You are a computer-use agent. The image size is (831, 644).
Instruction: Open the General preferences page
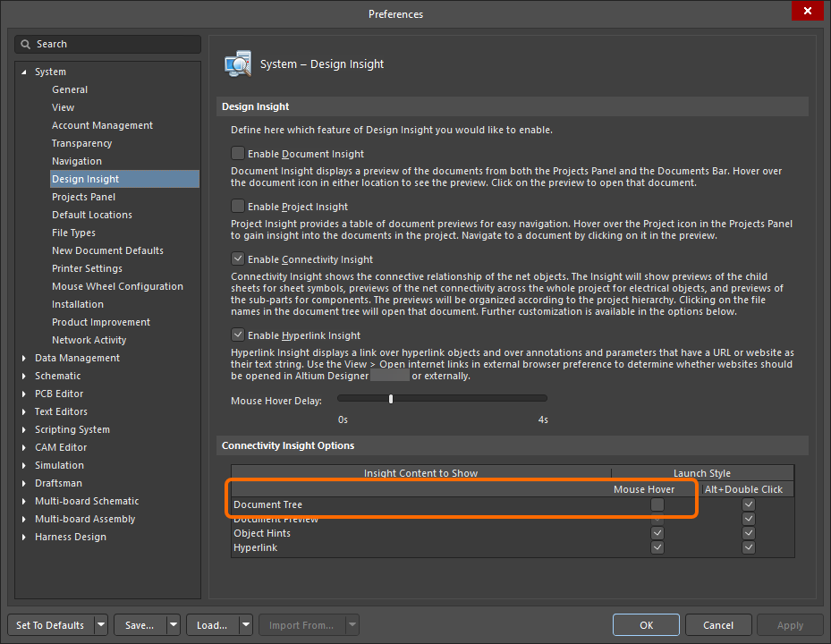[70, 89]
